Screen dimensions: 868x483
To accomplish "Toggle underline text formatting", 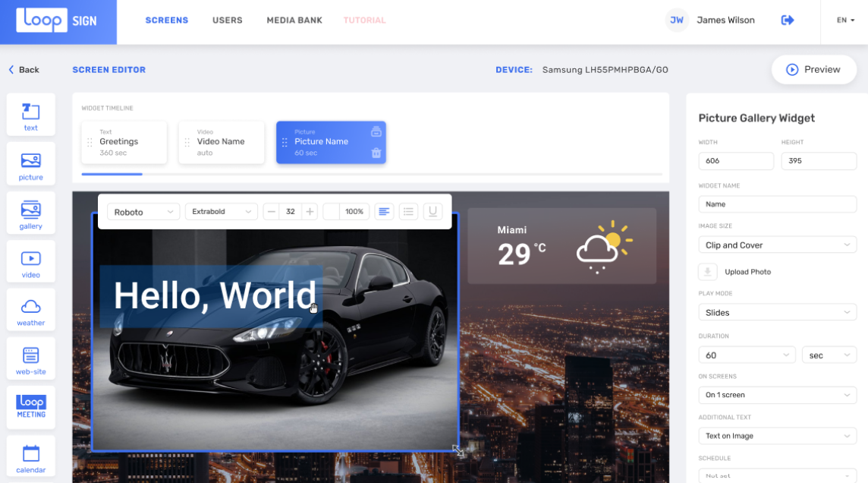I will (432, 212).
